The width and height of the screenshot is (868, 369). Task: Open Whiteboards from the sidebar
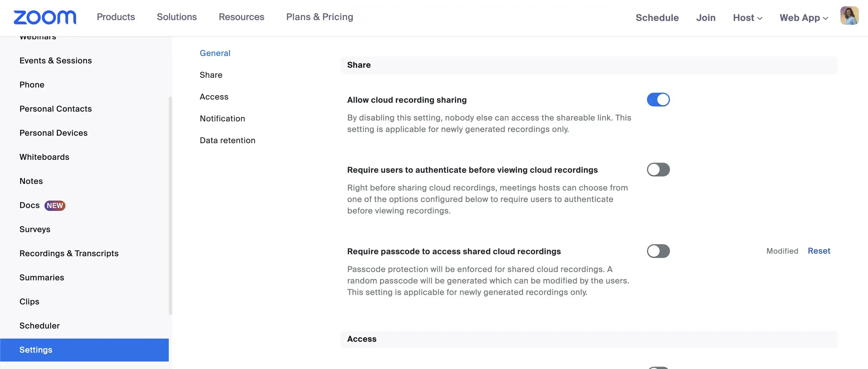pyautogui.click(x=44, y=157)
